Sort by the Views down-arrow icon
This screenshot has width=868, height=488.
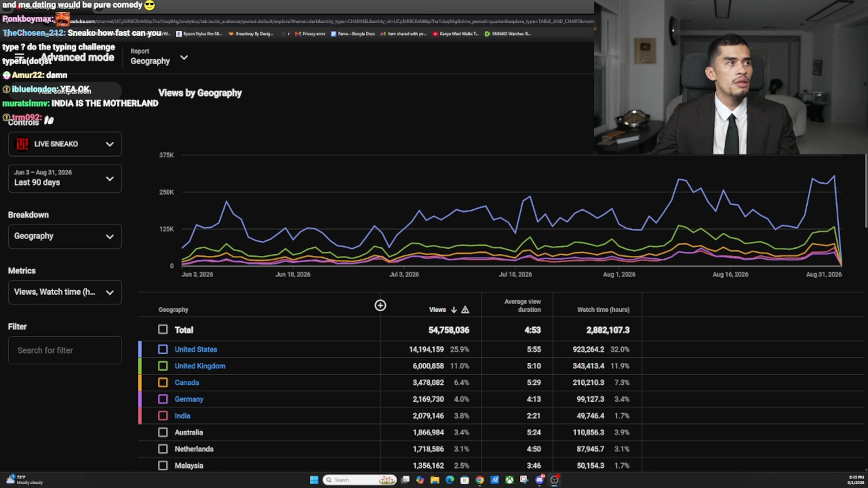coord(454,310)
